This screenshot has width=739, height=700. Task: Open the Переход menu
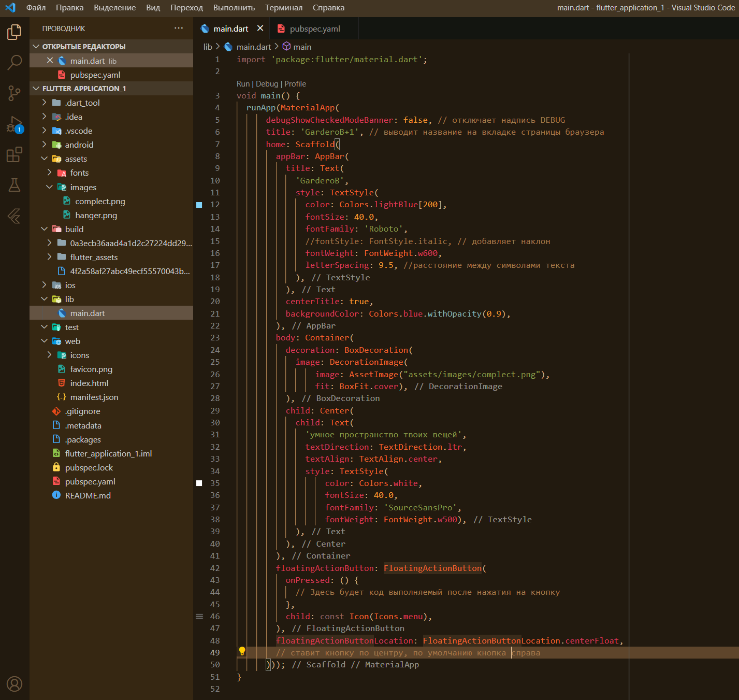point(186,8)
